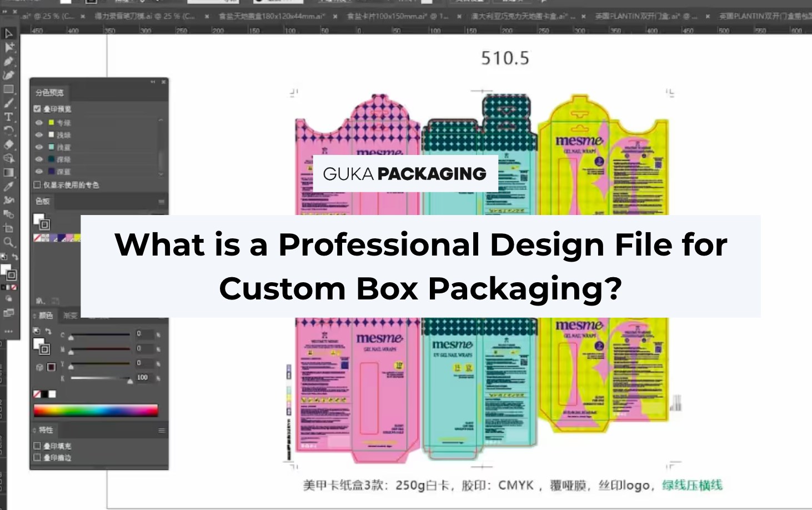
Task: Click the 色板 swatches tab
Action: click(43, 201)
